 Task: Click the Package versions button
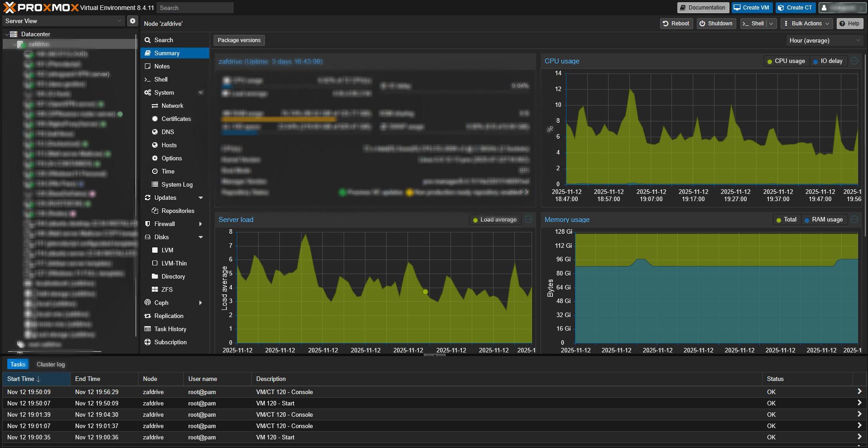[x=239, y=40]
